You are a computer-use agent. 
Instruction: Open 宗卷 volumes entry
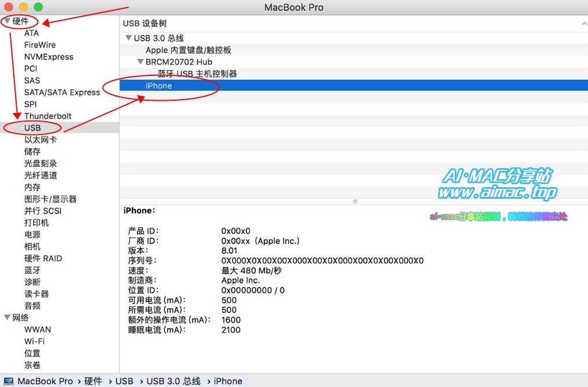point(32,365)
